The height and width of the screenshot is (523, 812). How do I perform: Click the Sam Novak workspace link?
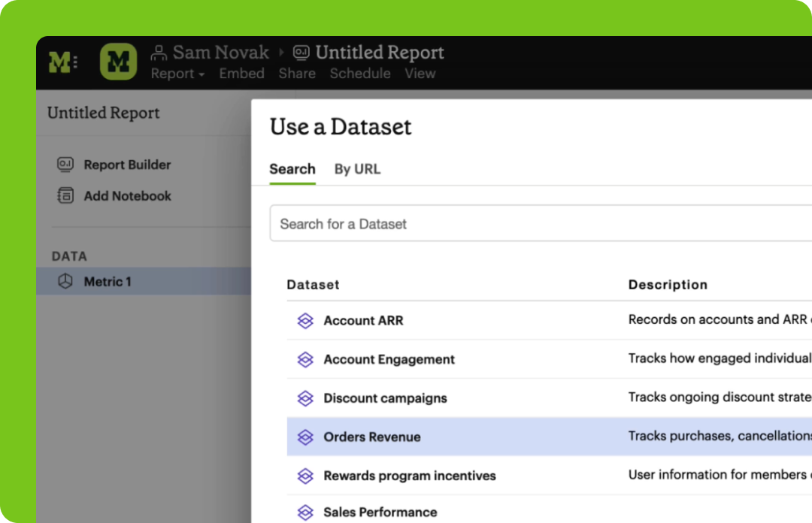click(220, 53)
